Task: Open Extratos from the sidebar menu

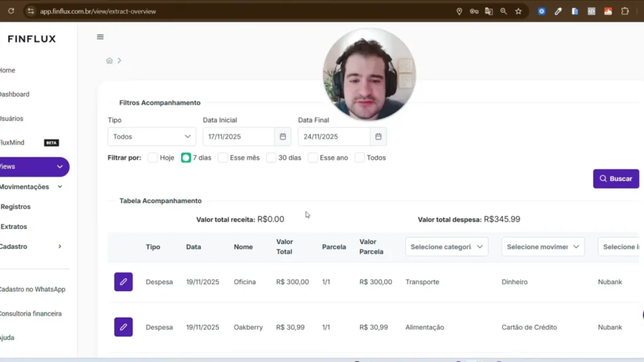Action: pyautogui.click(x=15, y=226)
